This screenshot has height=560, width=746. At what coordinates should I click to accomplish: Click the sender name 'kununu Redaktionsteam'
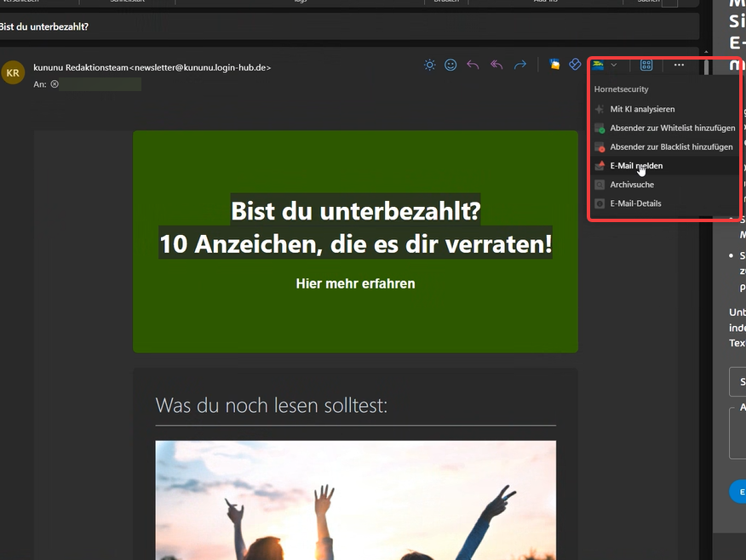click(81, 67)
